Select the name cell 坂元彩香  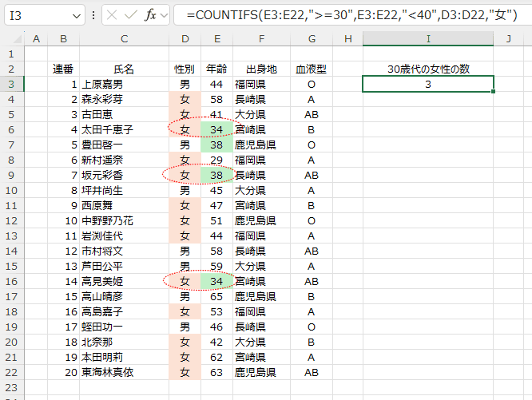click(124, 176)
